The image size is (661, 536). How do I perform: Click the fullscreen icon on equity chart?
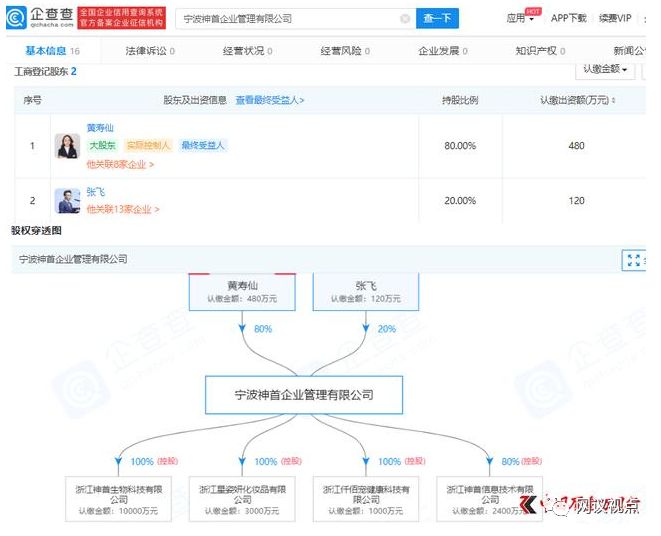coord(633,260)
